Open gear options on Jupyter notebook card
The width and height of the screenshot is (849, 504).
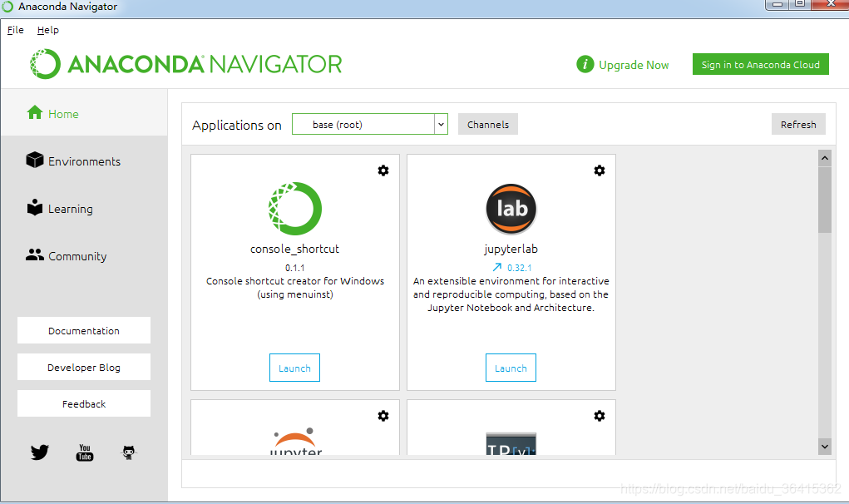(383, 416)
